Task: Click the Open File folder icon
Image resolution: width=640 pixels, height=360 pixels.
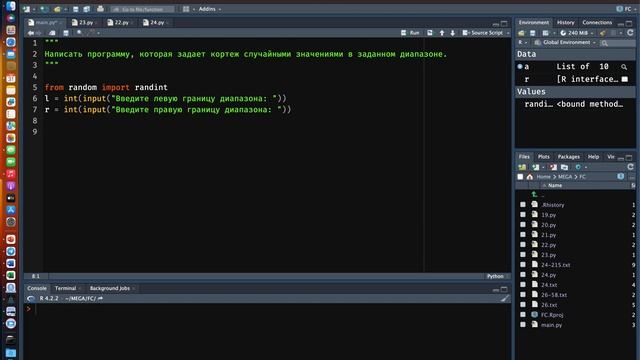Action: click(x=57, y=9)
